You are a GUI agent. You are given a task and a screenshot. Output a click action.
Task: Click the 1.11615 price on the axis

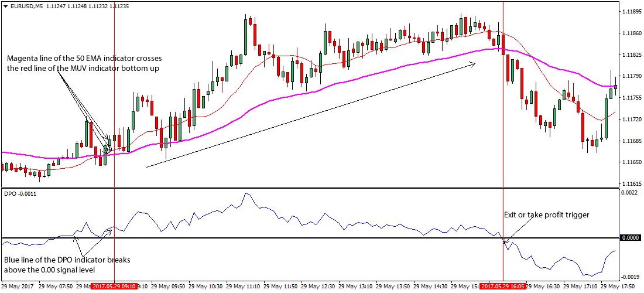click(631, 184)
